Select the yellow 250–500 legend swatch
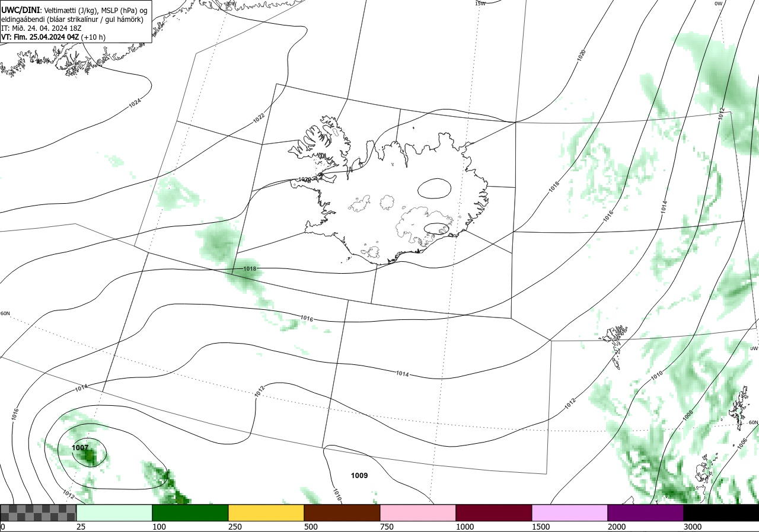 pos(266,512)
